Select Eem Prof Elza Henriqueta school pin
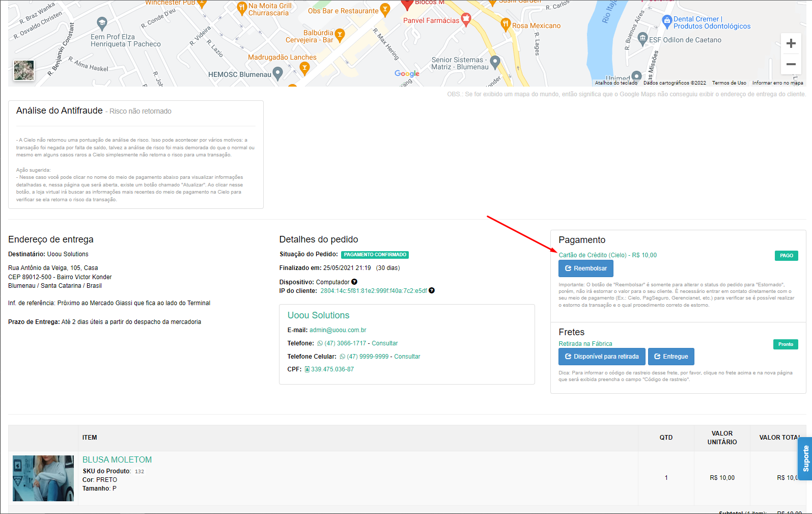This screenshot has width=812, height=514. tap(102, 23)
